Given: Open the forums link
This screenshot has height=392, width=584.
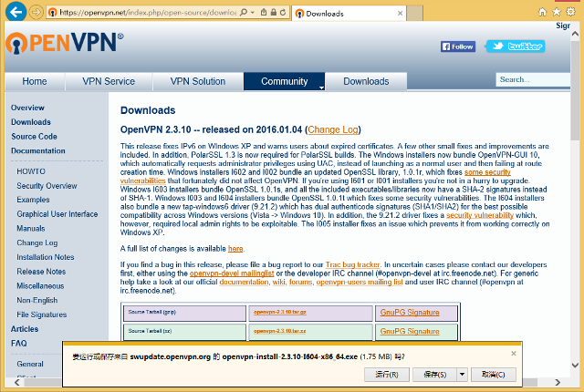Looking at the screenshot, I should (x=300, y=282).
